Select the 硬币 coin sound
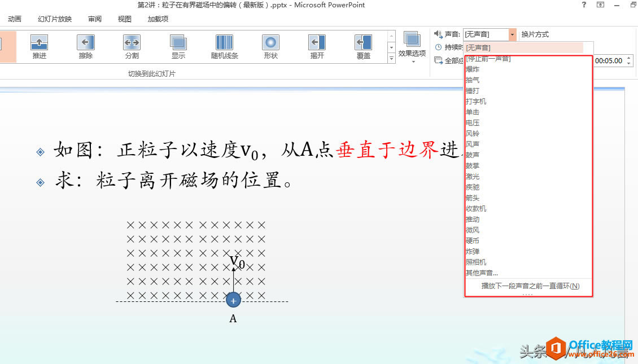Image resolution: width=638 pixels, height=364 pixels. 473,241
